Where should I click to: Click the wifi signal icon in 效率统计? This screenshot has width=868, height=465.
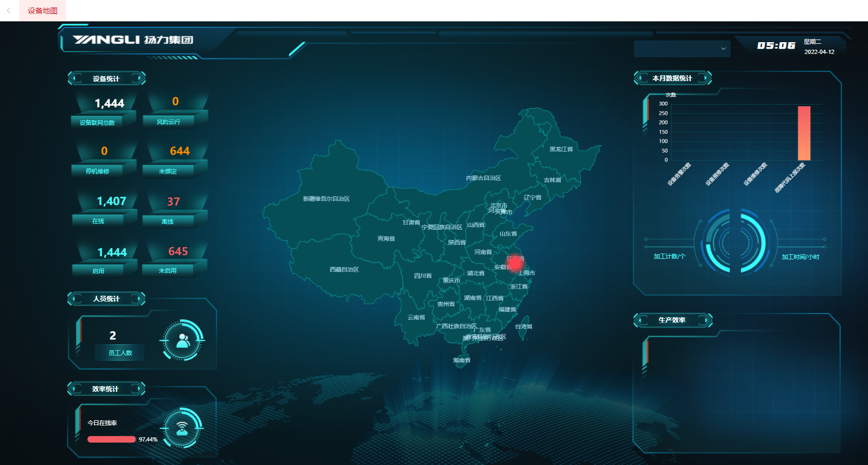[182, 428]
